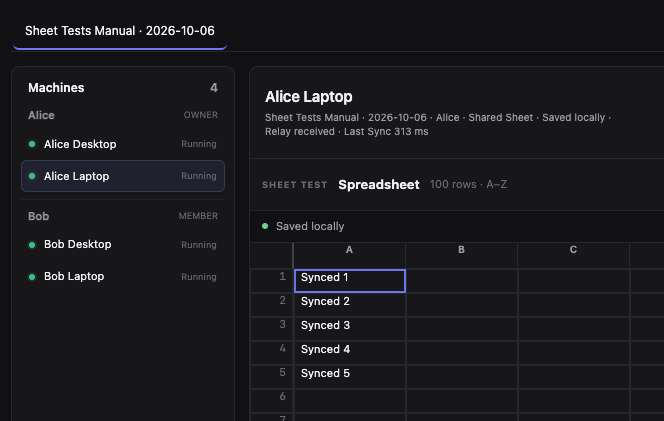Click the Running status of Bob Laptop
Screen dimensions: 664x421
pyautogui.click(x=199, y=277)
